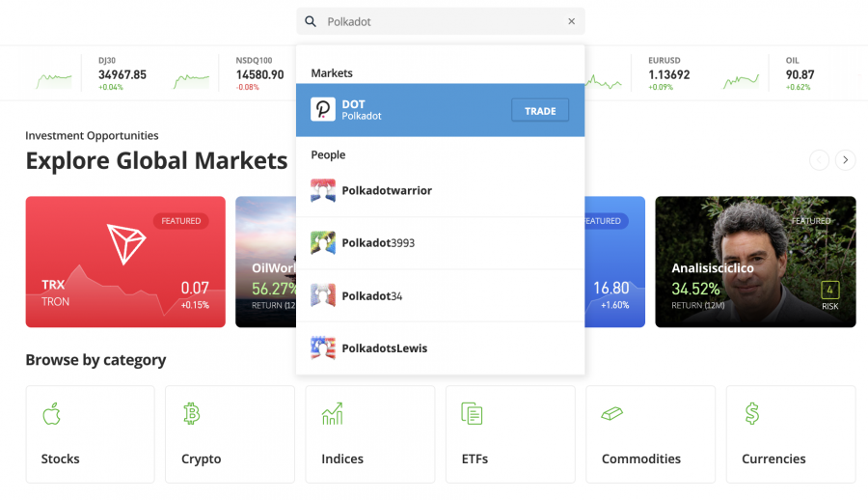868x500 pixels.
Task: Open Polkadot3993's avatar
Action: pyautogui.click(x=323, y=243)
